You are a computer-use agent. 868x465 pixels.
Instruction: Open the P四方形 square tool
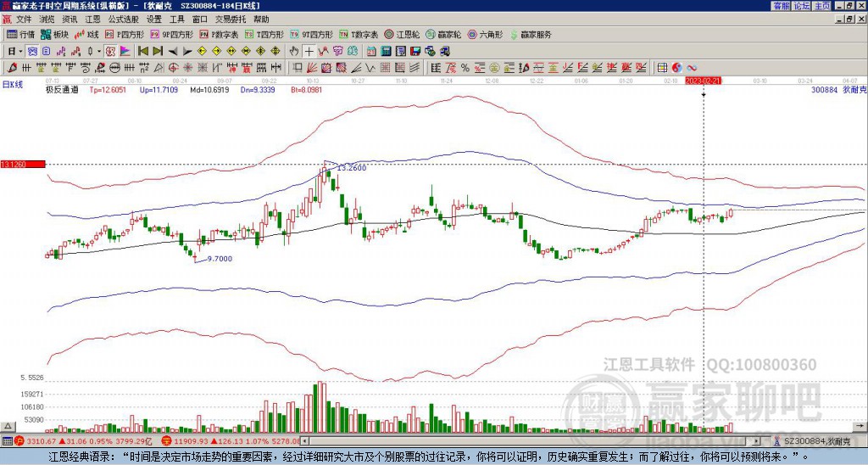click(125, 34)
